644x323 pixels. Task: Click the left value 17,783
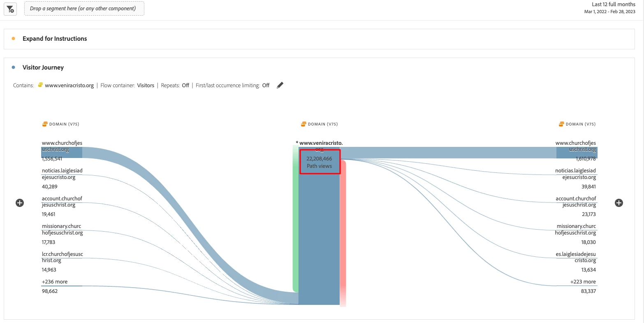click(48, 242)
